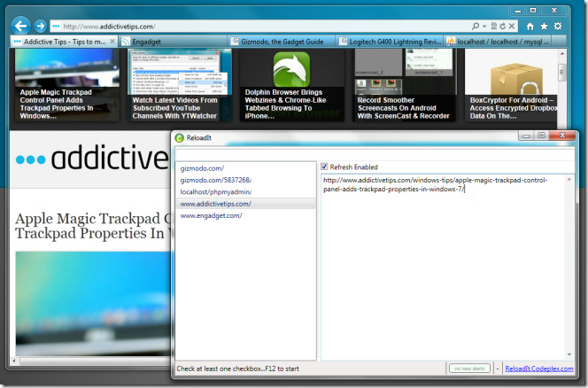The image size is (588, 388).
Task: Maximize the Internet Explorer window
Action: click(532, 11)
